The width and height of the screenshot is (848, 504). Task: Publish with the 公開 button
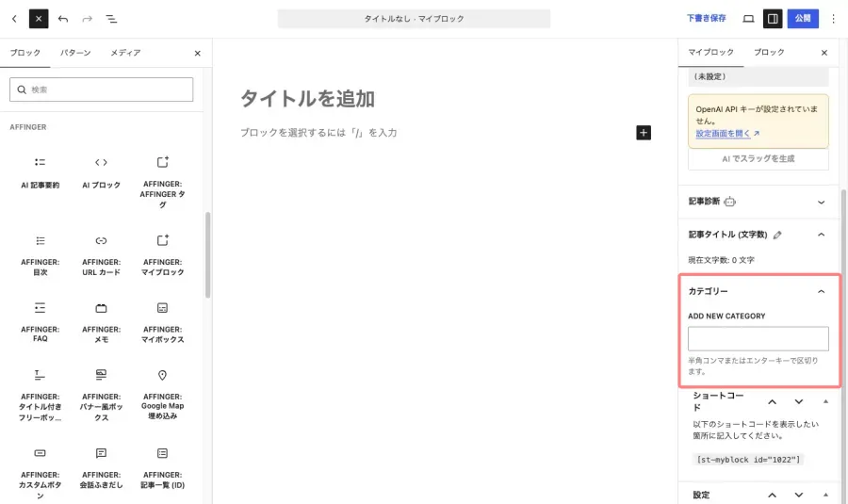pos(803,19)
